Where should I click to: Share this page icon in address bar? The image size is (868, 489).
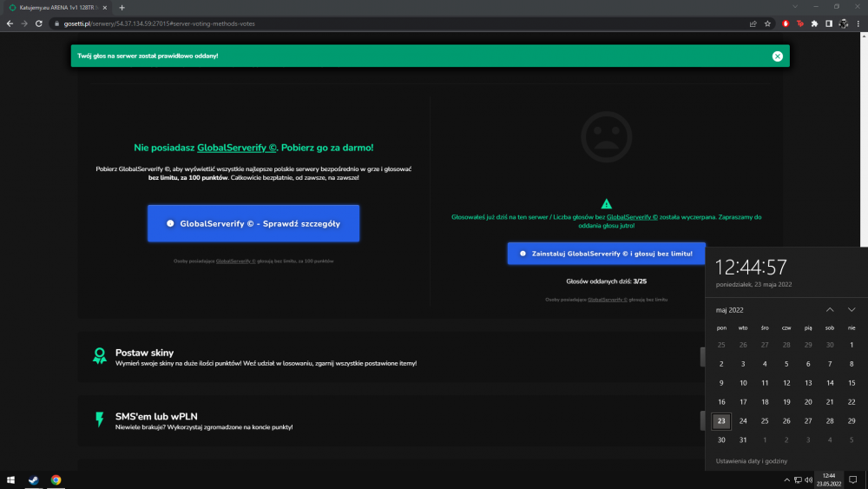pyautogui.click(x=753, y=23)
